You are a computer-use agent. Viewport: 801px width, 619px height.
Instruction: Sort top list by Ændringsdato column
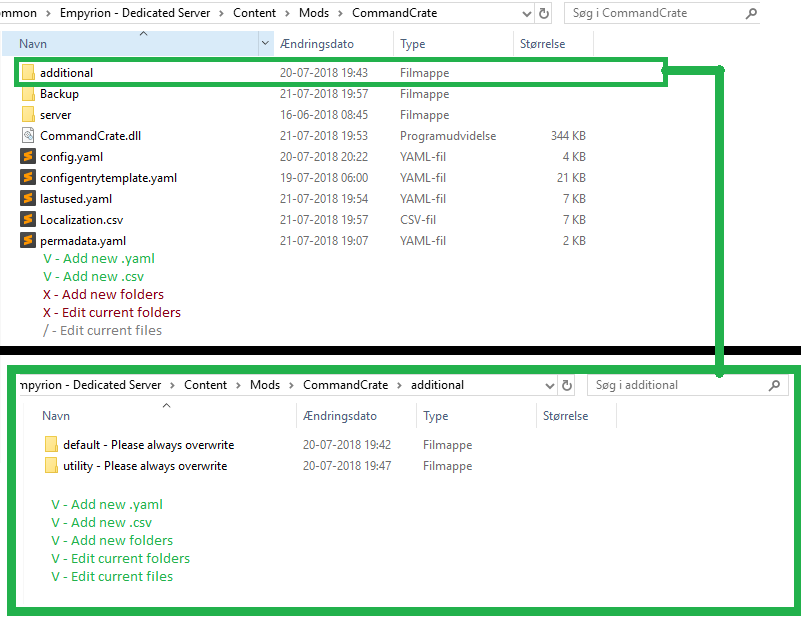334,43
